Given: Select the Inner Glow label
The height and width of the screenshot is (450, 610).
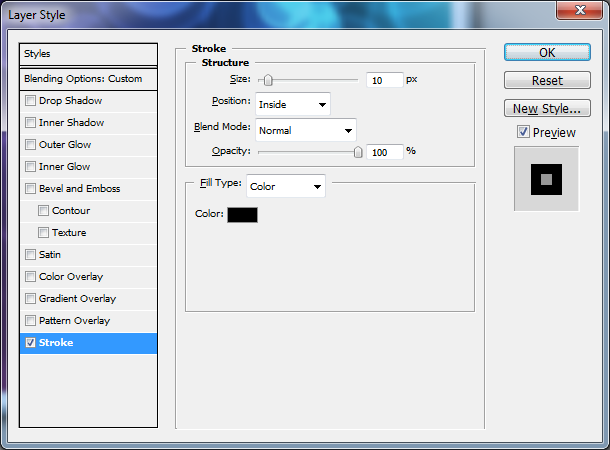Looking at the screenshot, I should (65, 167).
